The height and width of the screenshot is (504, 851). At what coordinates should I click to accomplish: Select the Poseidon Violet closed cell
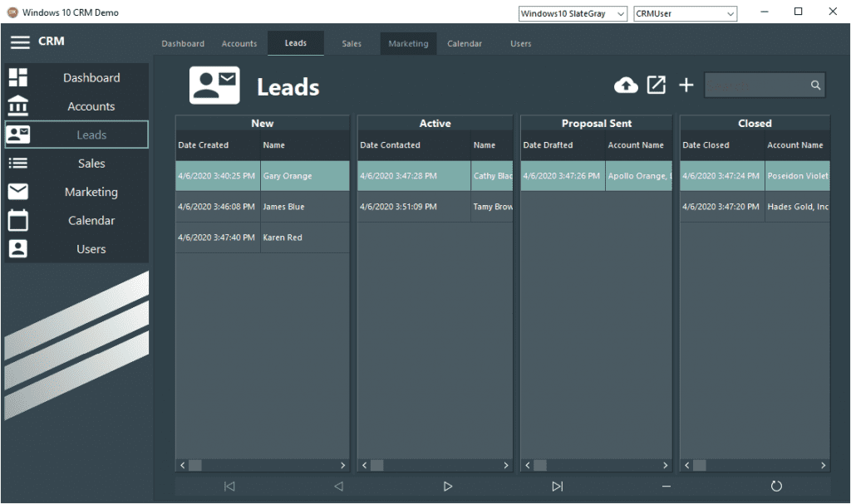point(797,176)
